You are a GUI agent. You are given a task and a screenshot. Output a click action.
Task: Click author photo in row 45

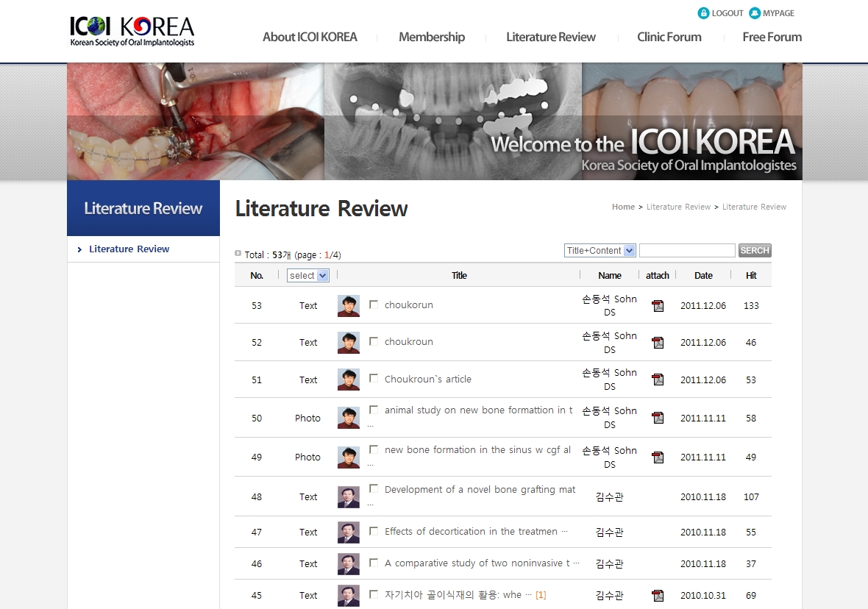(x=349, y=596)
